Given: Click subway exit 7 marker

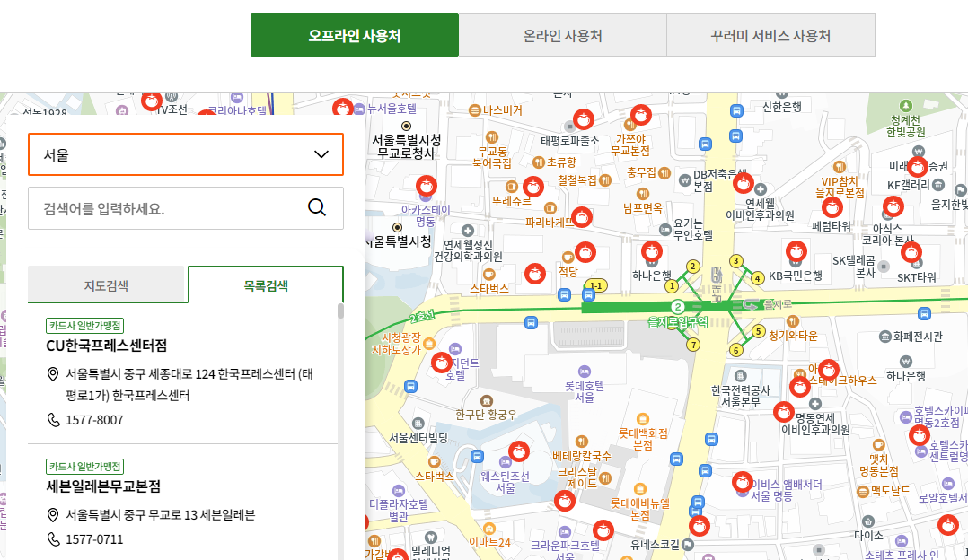Looking at the screenshot, I should [x=693, y=345].
